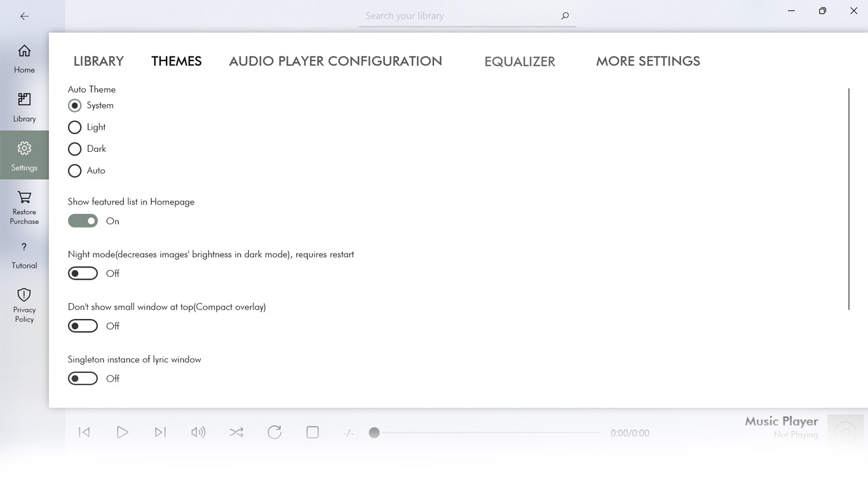Turn off Show featured list in Homepage

[83, 220]
